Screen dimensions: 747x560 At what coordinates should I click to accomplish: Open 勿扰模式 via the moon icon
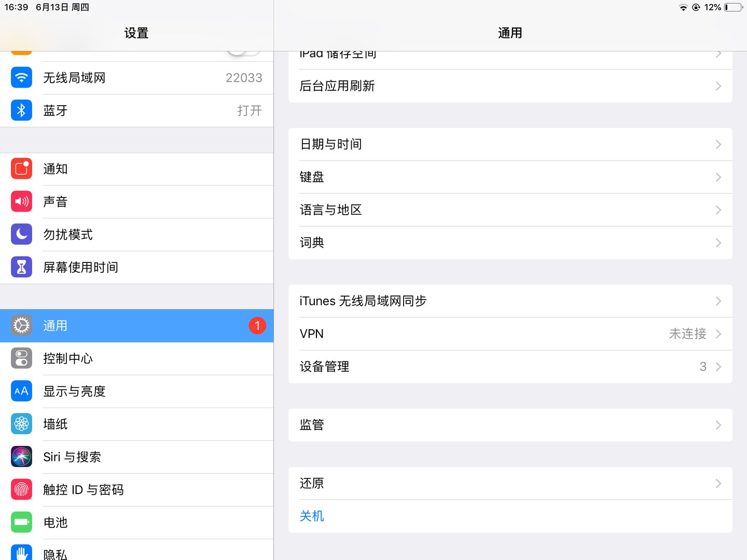21,234
